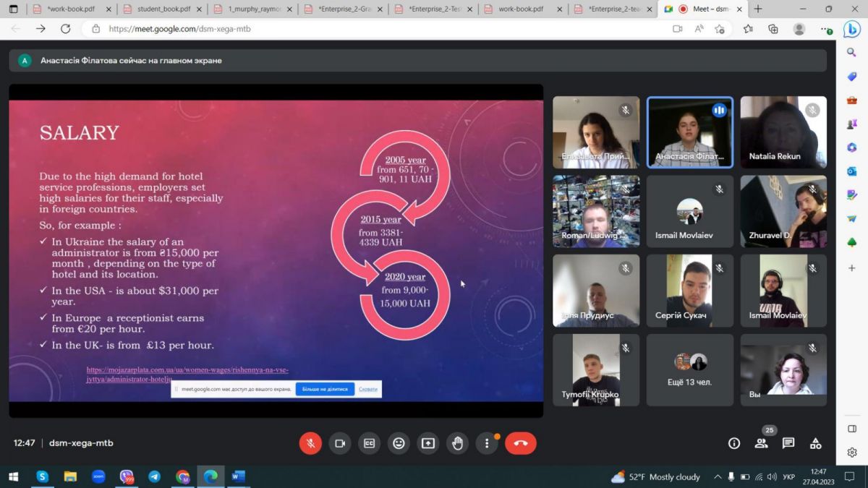Switch to the student_book.pdf tab
Image resolution: width=868 pixels, height=488 pixels.
[163, 9]
